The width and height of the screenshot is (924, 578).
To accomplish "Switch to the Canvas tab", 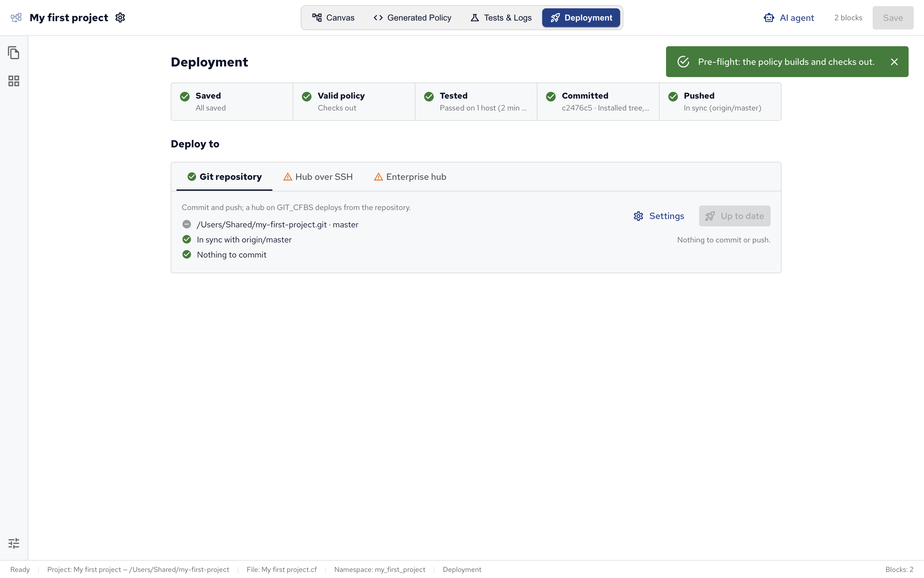I will pos(333,18).
